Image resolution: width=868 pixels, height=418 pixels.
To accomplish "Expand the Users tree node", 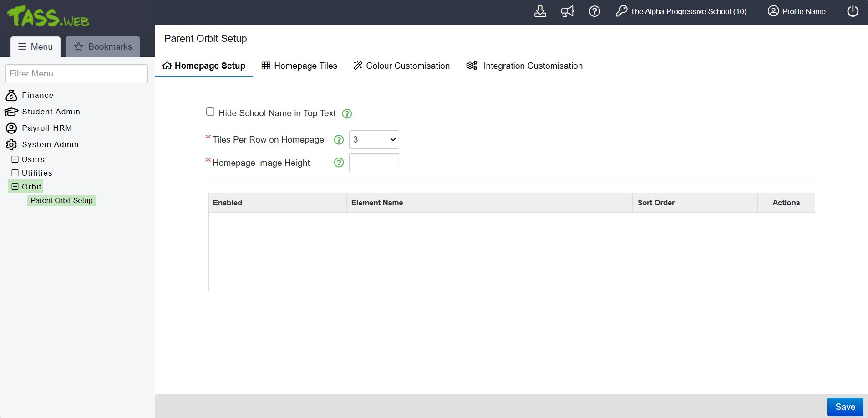I will tap(15, 159).
